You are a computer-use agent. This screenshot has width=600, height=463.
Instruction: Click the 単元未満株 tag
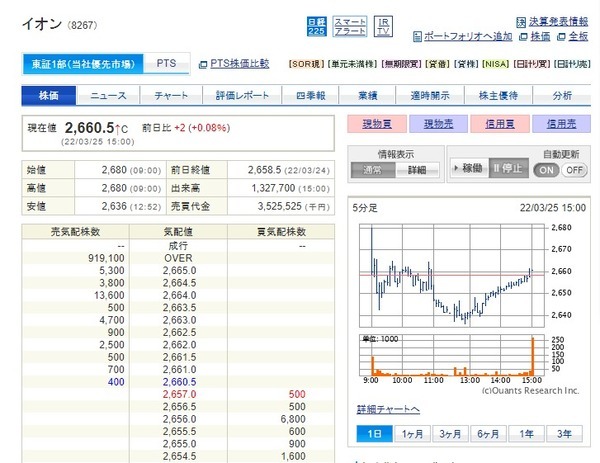[x=353, y=64]
